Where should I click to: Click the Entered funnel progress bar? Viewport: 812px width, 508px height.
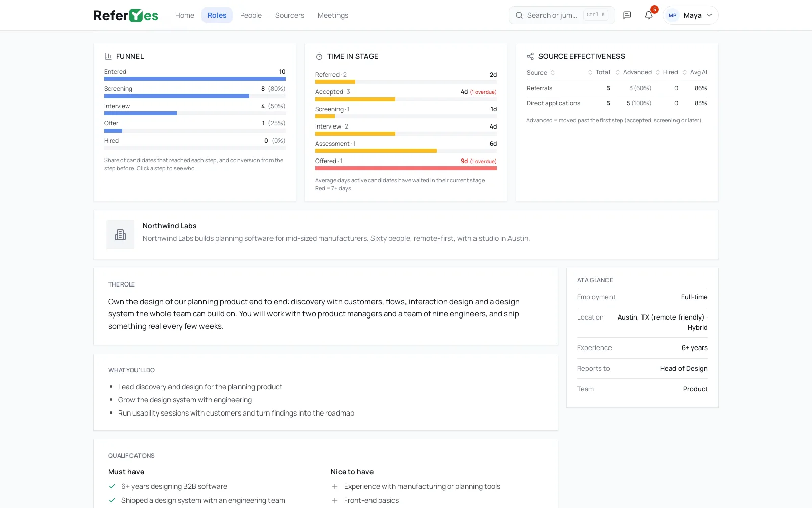coord(195,79)
